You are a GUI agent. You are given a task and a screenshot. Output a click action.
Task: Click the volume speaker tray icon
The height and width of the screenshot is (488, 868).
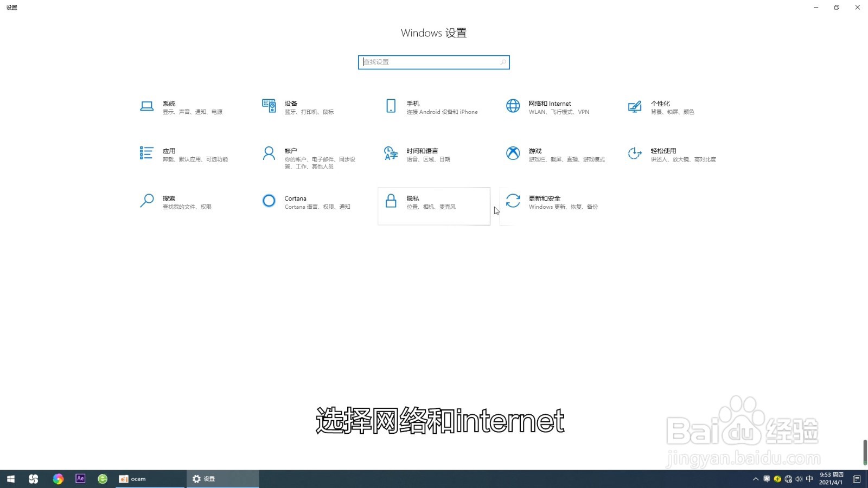click(799, 479)
